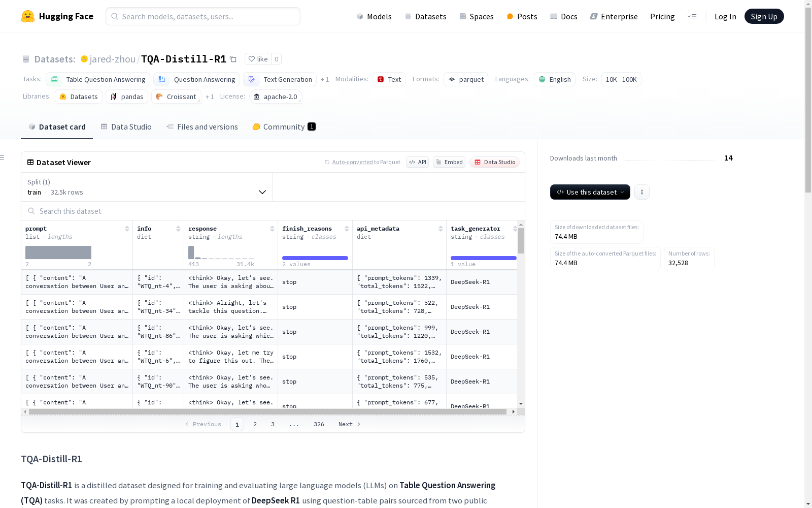The width and height of the screenshot is (812, 508).
Task: Sort the response column
Action: pyautogui.click(x=272, y=229)
